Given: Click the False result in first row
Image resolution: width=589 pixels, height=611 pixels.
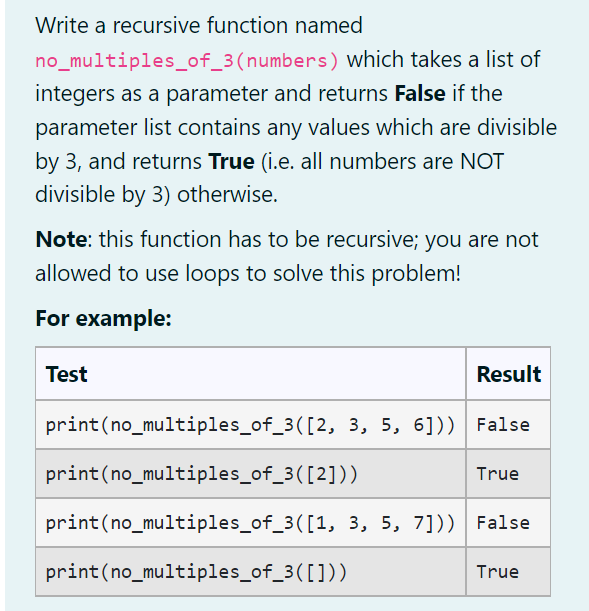Looking at the screenshot, I should click(x=503, y=425).
